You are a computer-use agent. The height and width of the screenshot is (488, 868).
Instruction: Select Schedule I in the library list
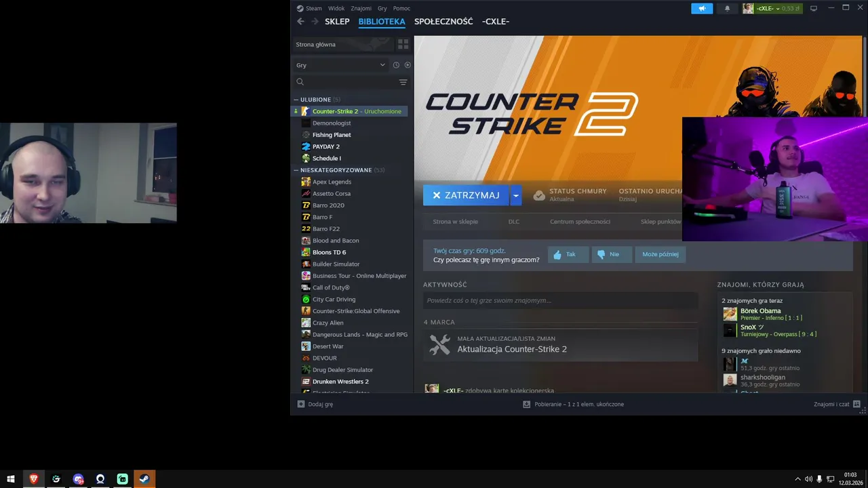[327, 159]
